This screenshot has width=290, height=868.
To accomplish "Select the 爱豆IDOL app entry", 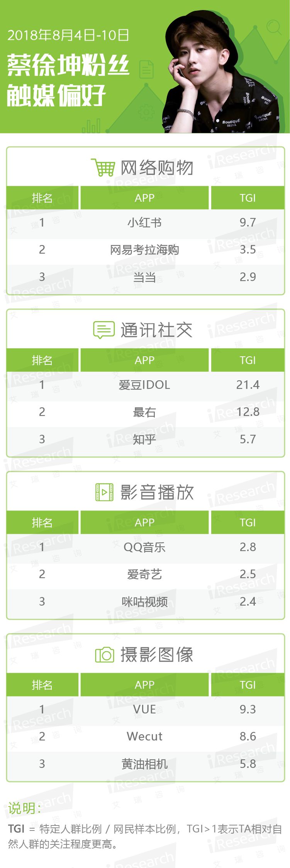I will [144, 385].
